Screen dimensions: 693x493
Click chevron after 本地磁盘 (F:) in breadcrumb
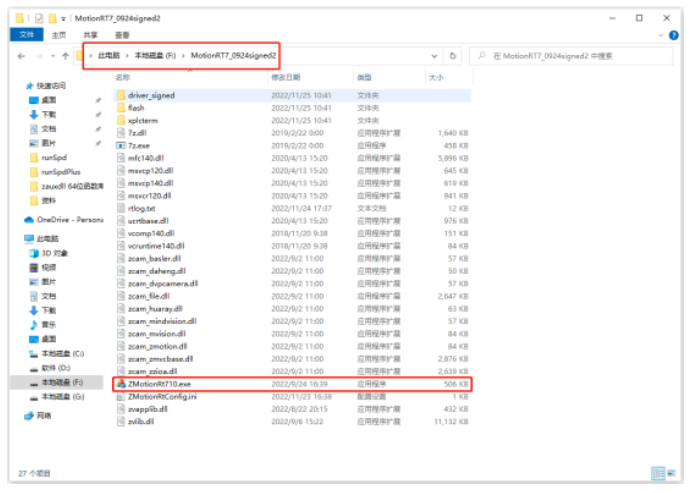pyautogui.click(x=183, y=56)
